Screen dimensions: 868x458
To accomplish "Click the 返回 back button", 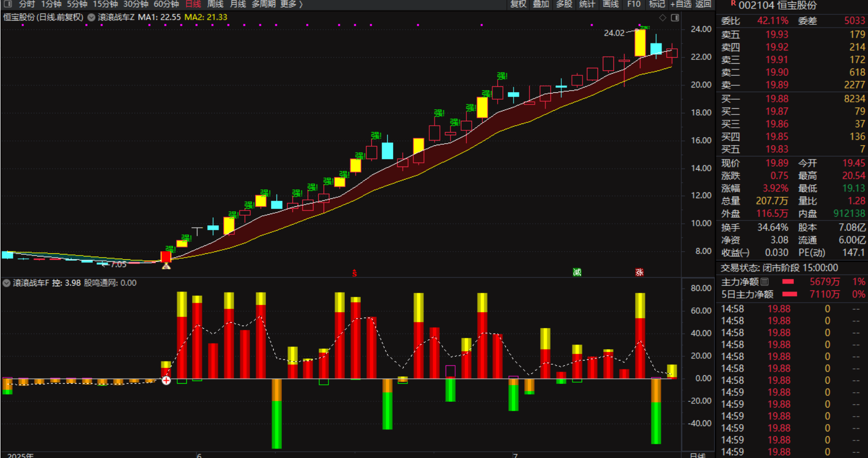I will [704, 4].
